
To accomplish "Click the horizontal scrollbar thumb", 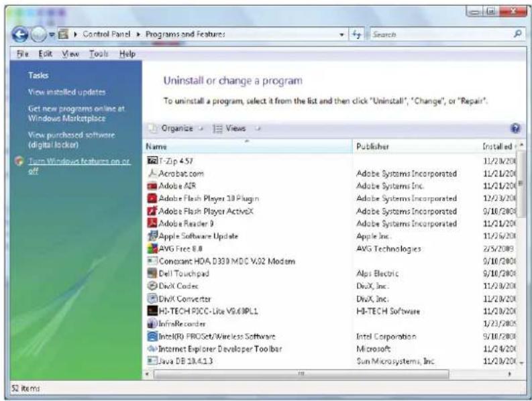I will tap(301, 374).
